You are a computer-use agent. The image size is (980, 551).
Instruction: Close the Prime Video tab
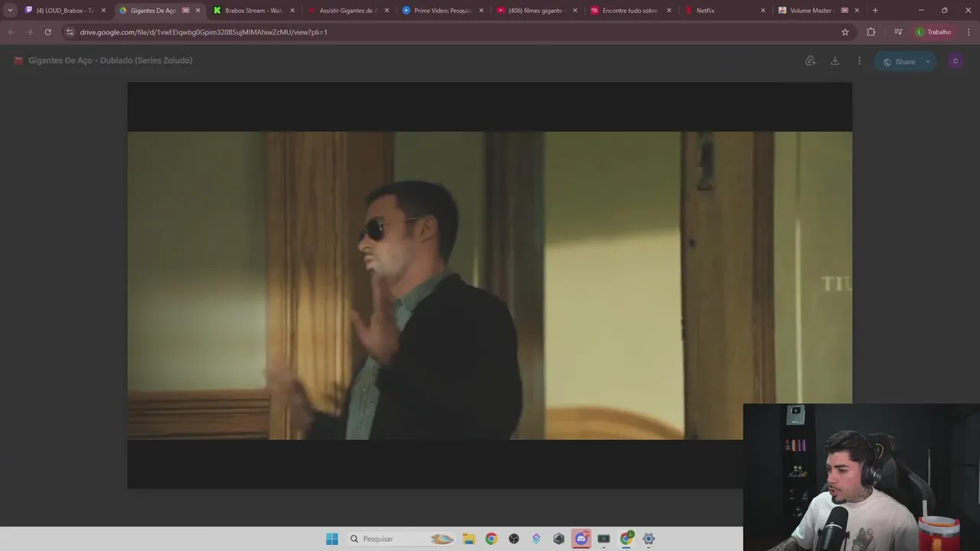(x=481, y=11)
